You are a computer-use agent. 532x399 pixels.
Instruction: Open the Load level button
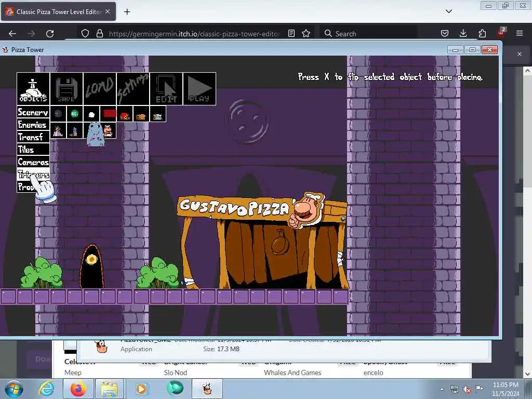(100, 88)
